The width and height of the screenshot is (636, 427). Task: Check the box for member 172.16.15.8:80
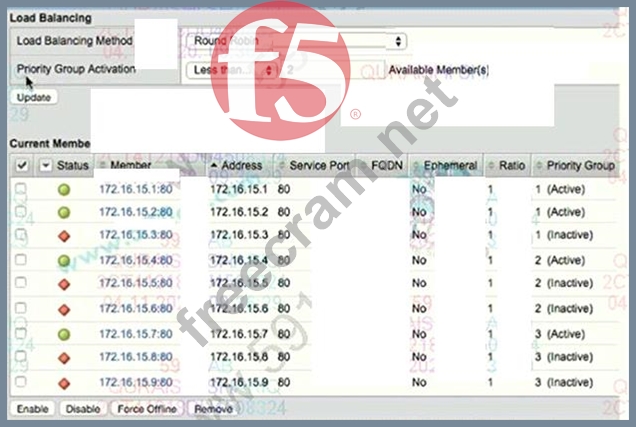21,356
